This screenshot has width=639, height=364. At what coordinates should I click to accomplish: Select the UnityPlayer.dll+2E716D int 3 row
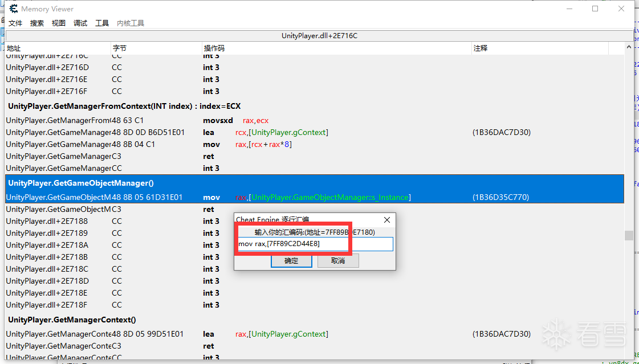point(314,67)
